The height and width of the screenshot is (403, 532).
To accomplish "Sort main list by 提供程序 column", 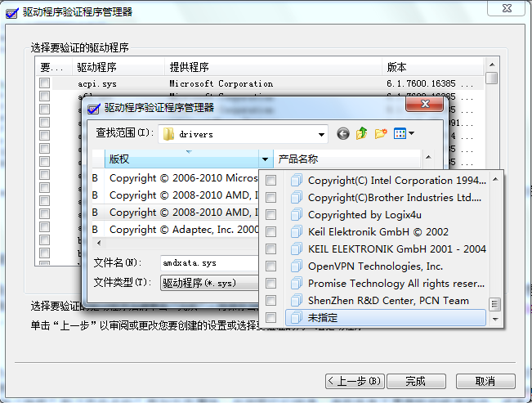I will 274,67.
